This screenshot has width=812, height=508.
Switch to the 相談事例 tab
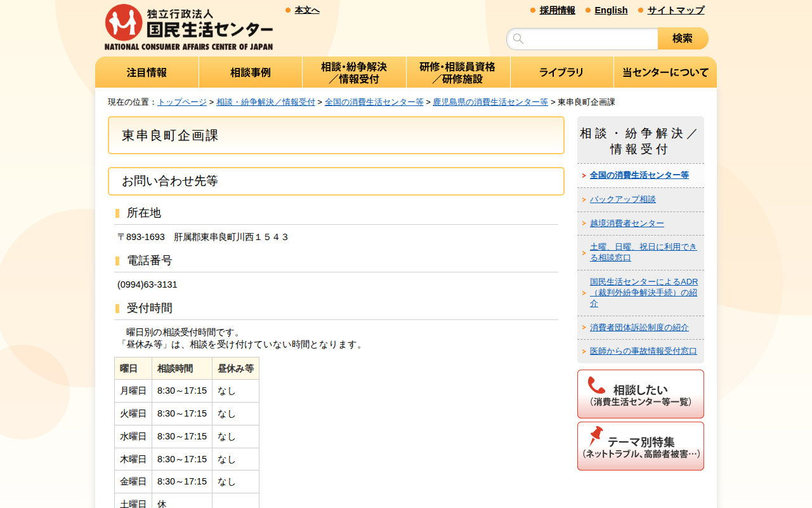click(251, 72)
